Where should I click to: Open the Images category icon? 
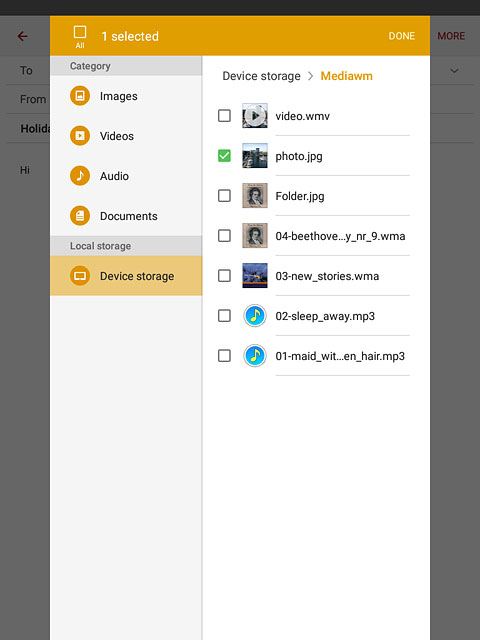[80, 96]
